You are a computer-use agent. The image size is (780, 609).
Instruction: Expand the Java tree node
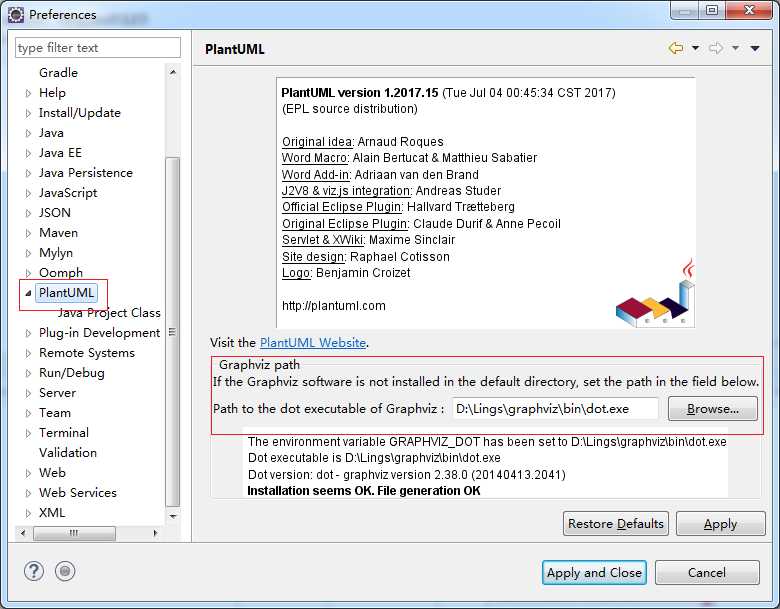28,133
